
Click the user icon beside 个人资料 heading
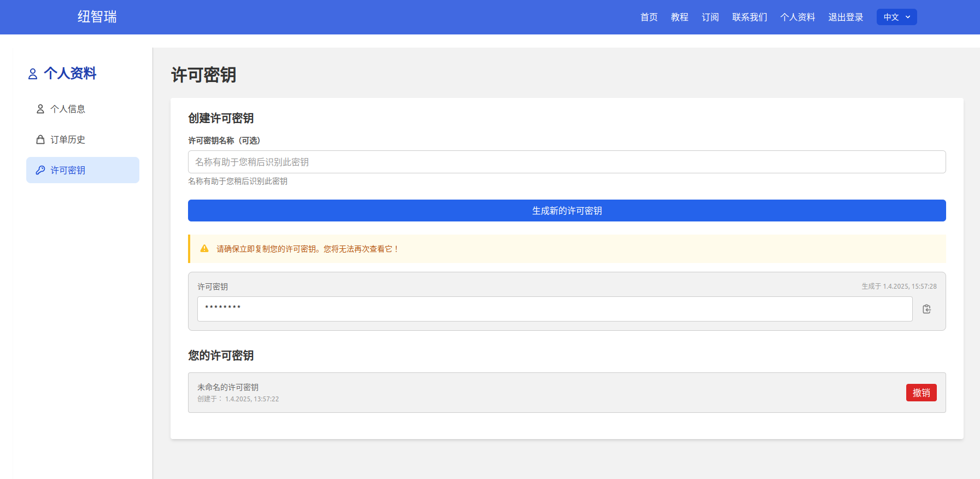coord(33,74)
